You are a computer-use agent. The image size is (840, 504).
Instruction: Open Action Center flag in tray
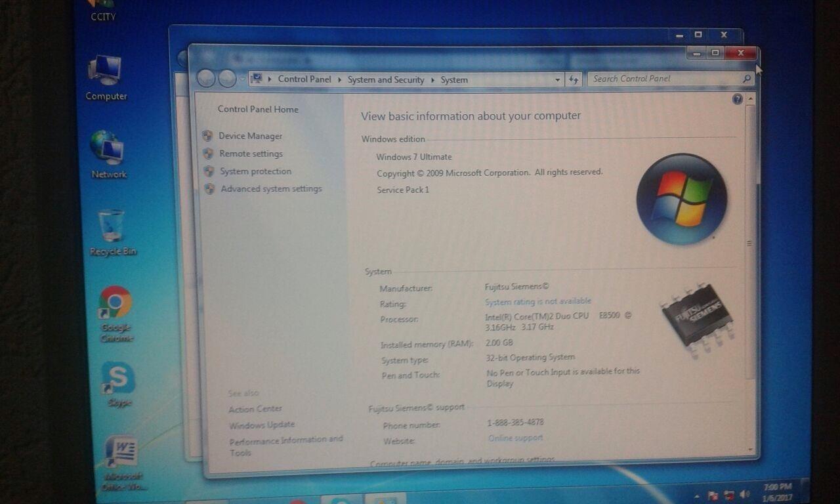pyautogui.click(x=713, y=495)
